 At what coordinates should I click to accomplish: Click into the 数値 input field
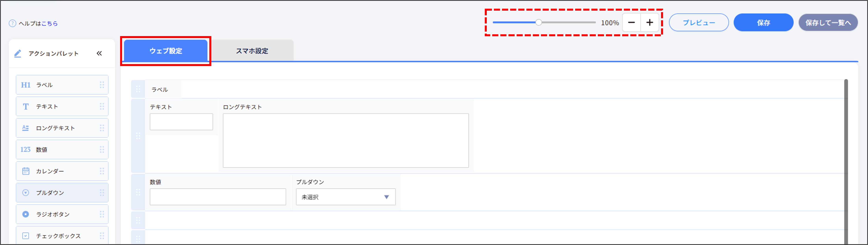click(218, 197)
